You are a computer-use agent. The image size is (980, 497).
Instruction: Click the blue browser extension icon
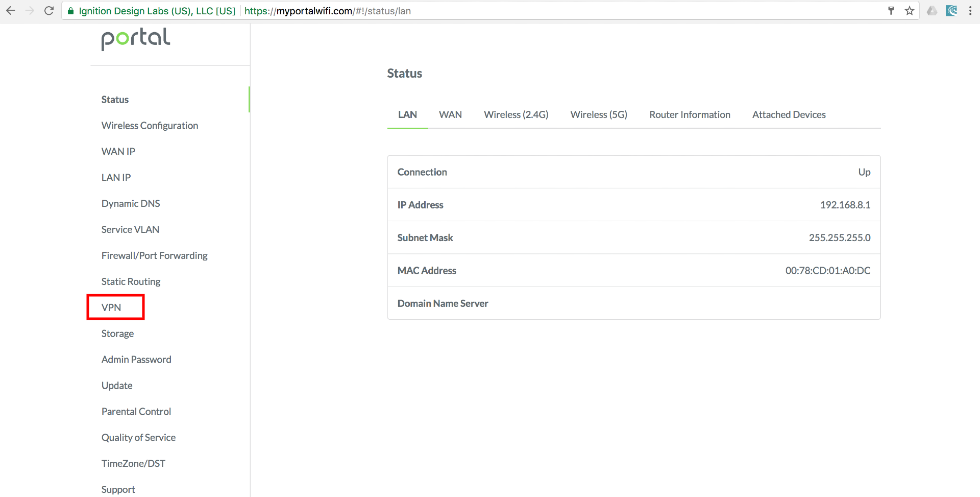951,11
